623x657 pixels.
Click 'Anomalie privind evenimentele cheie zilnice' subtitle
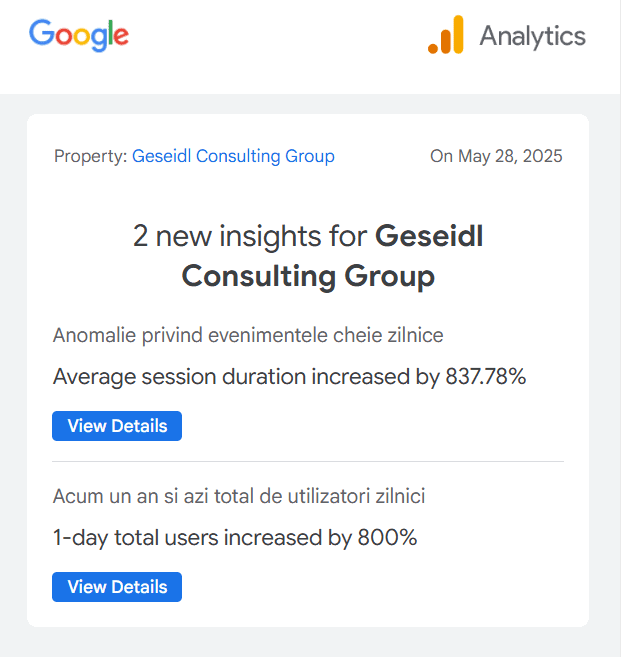click(x=248, y=335)
